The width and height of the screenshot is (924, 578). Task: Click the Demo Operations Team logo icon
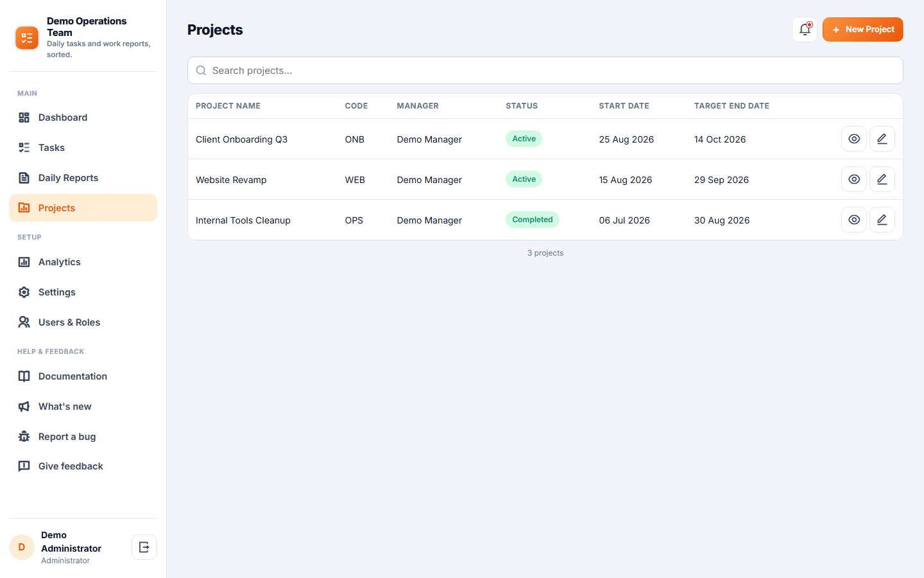point(27,38)
